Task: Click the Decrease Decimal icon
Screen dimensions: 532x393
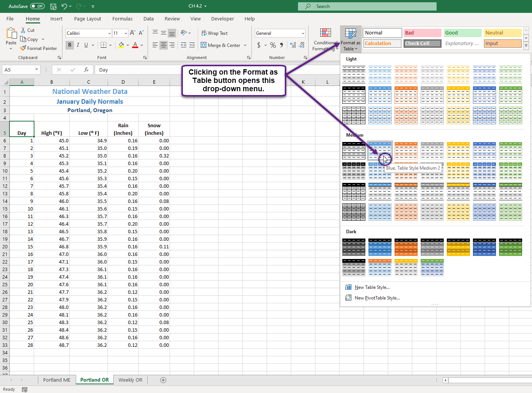Action: [x=301, y=45]
